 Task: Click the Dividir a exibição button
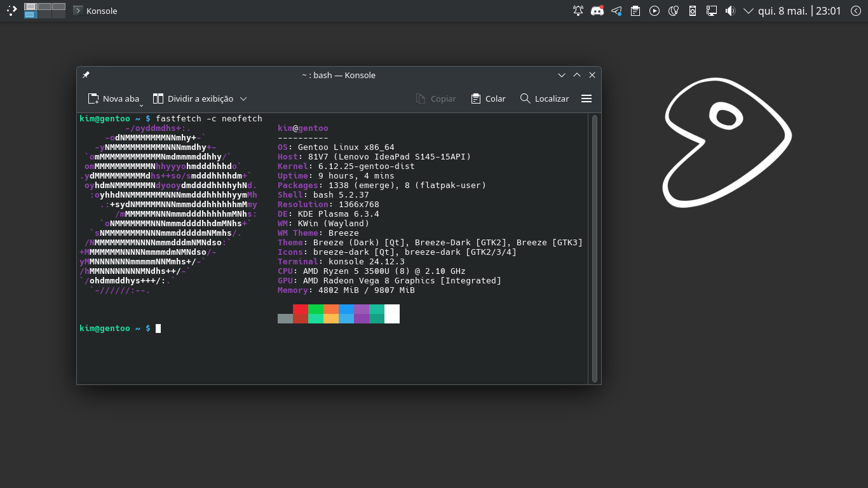(x=193, y=98)
